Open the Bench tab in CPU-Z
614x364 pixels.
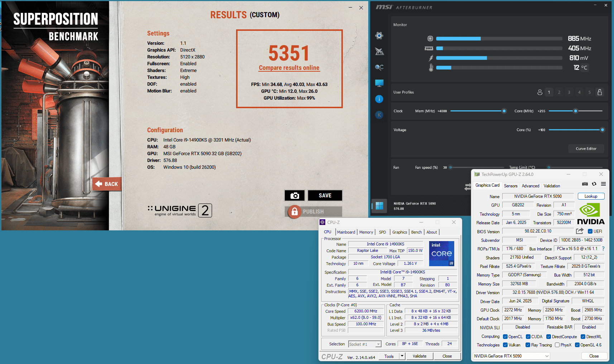point(416,232)
